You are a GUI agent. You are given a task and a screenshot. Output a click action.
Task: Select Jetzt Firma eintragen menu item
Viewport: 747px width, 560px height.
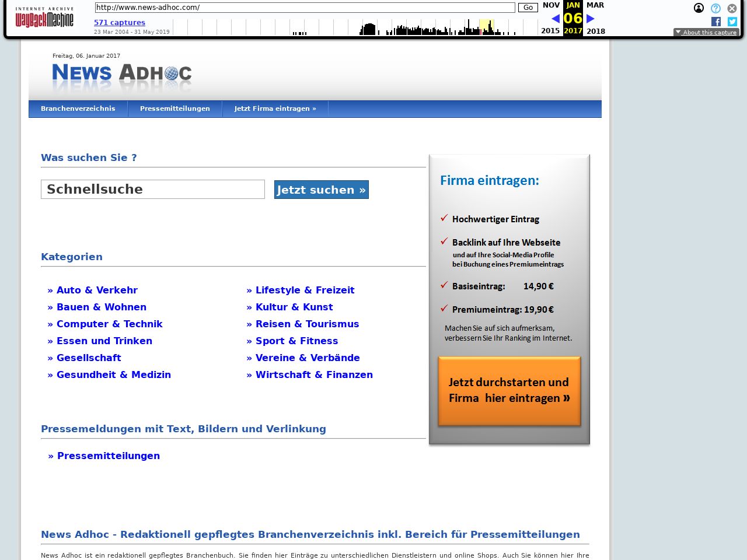pos(275,108)
